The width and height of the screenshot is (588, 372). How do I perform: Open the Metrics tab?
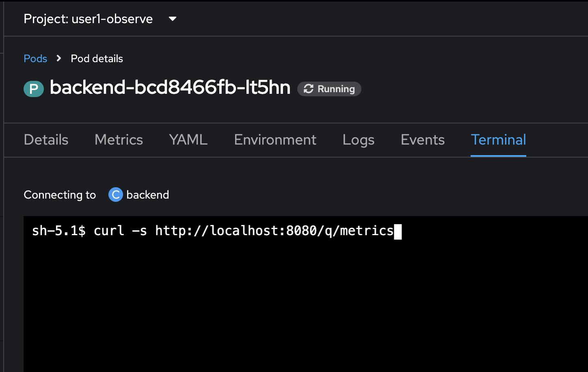click(x=119, y=140)
